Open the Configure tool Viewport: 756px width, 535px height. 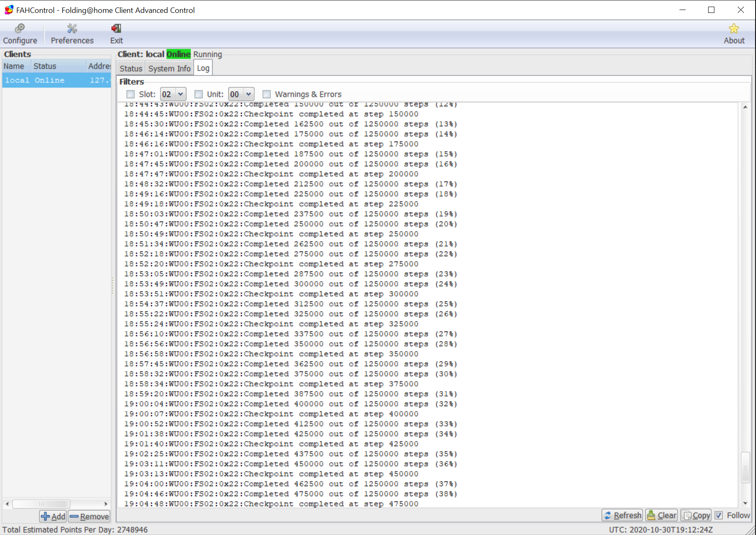20,34
